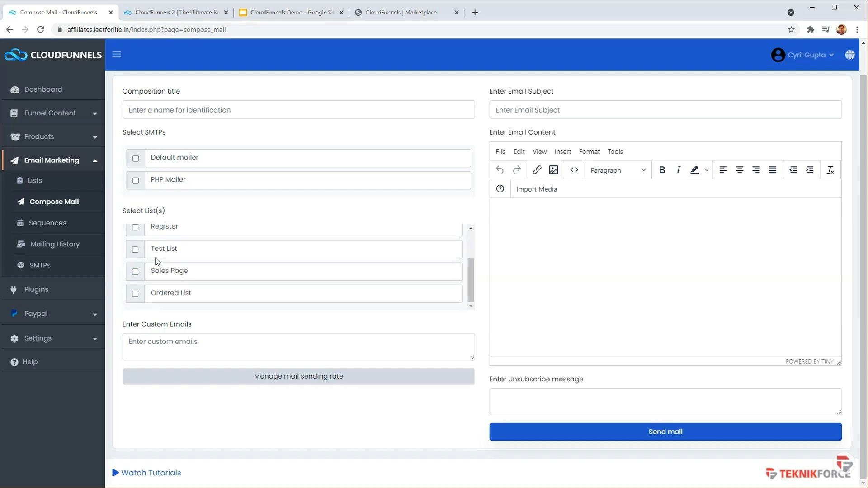This screenshot has width=868, height=488.
Task: Switch to the CloudFunnels Marketplace browser tab
Action: (x=401, y=12)
